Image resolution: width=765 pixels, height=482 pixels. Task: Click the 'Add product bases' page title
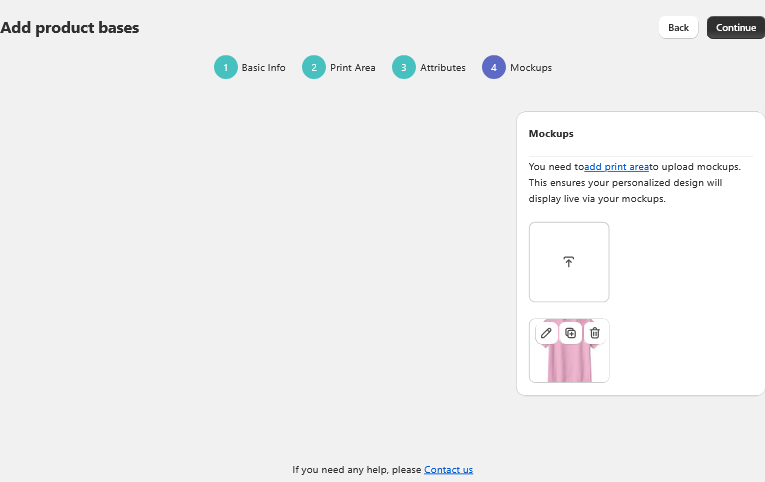pos(70,28)
